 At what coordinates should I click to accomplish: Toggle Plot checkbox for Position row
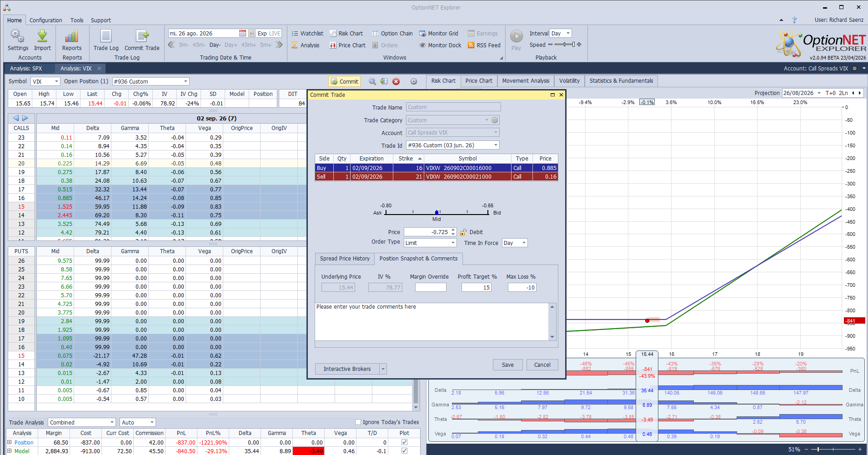404,442
